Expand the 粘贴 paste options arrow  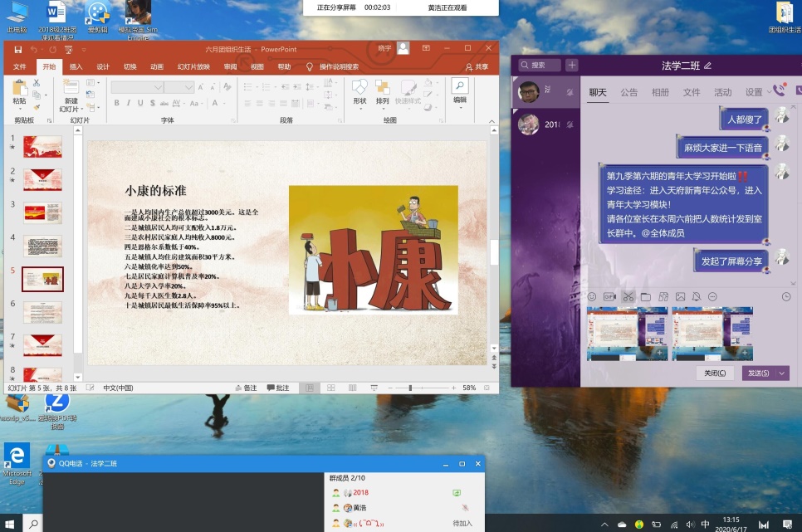[x=19, y=108]
